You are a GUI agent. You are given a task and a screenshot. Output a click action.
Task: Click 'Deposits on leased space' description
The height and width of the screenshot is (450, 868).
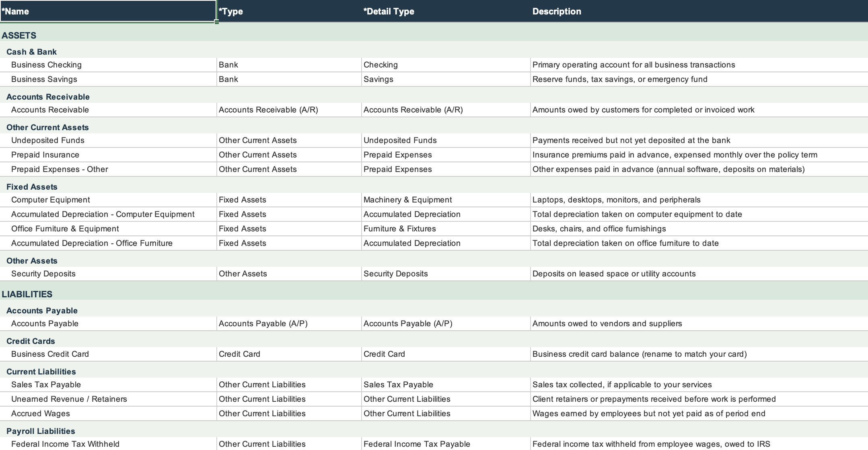click(x=699, y=274)
